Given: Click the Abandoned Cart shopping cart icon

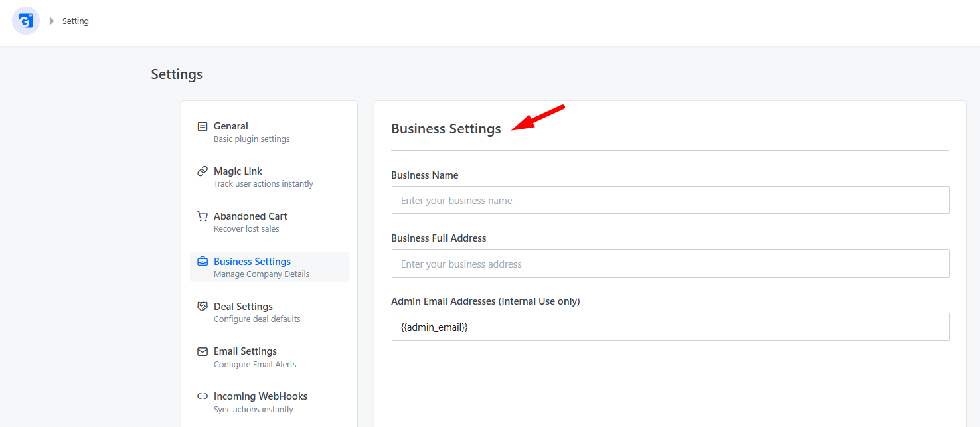Looking at the screenshot, I should (x=203, y=216).
